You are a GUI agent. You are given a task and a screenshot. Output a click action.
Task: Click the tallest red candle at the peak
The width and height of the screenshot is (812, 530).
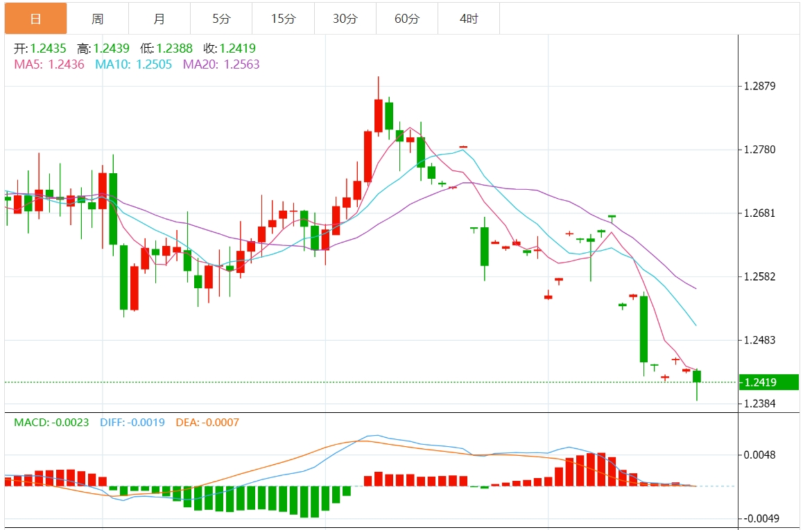pos(378,116)
